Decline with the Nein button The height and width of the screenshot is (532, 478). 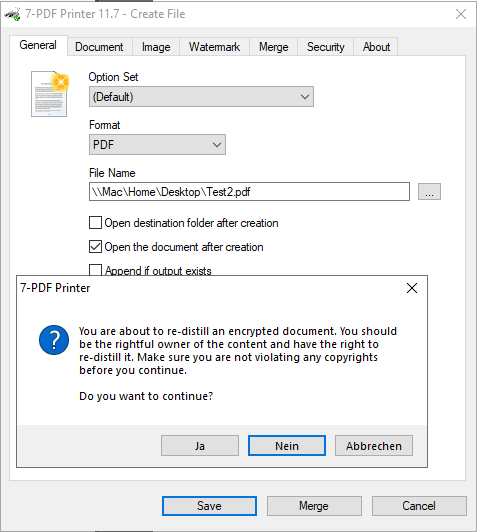coord(287,446)
